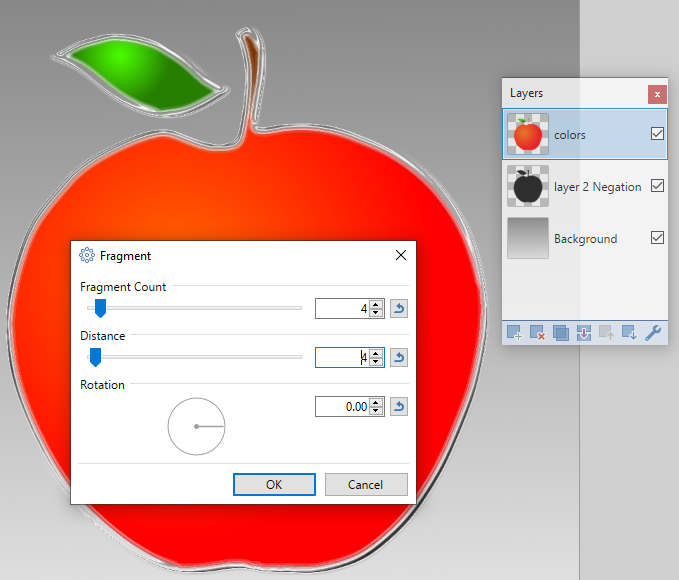This screenshot has width=679, height=580.
Task: Click Move Layer Up icon
Action: click(607, 333)
